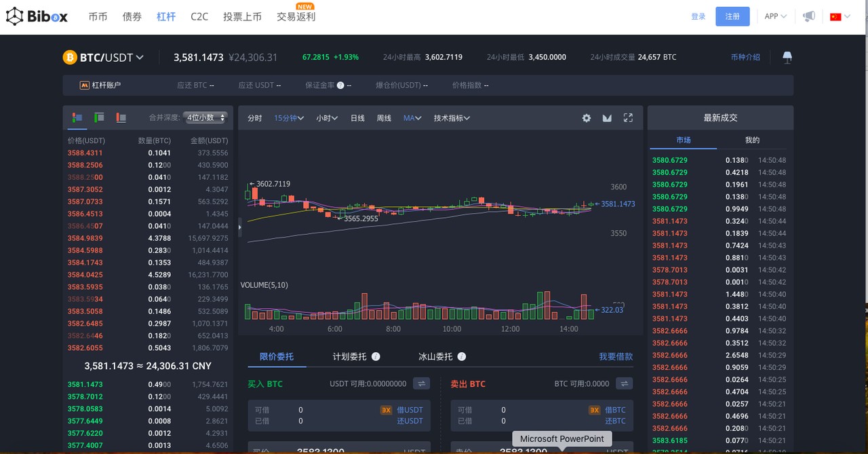Click the info icon beside 冰山委托
The image size is (868, 454).
pyautogui.click(x=462, y=356)
